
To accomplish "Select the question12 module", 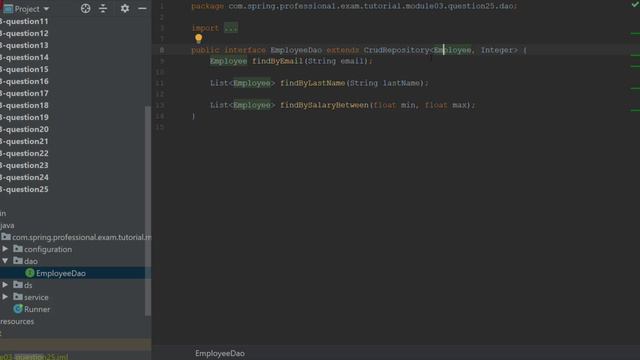I will [24, 33].
